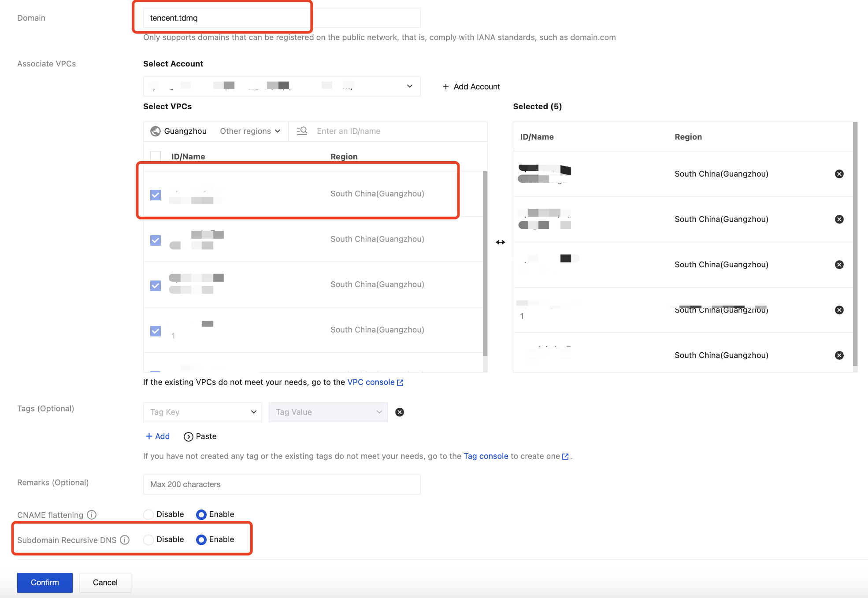Select Disable for Subdomain Recursive DNS
Viewport: 868px width, 598px height.
tap(149, 539)
